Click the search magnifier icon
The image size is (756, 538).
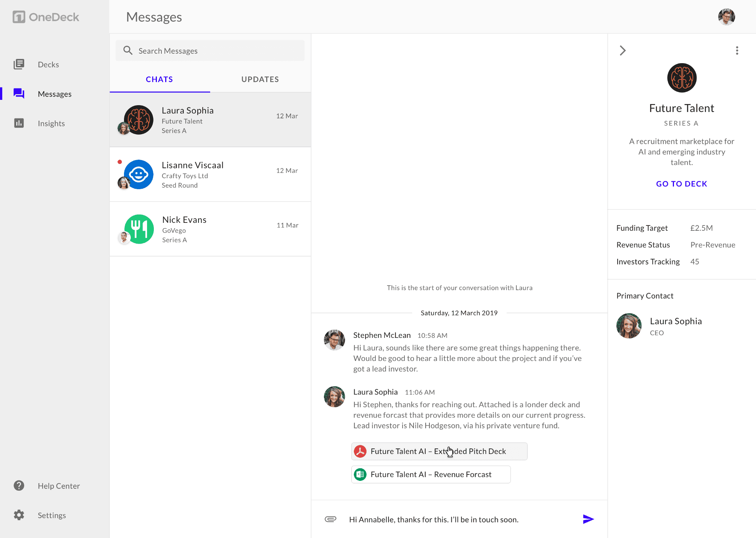coord(128,50)
